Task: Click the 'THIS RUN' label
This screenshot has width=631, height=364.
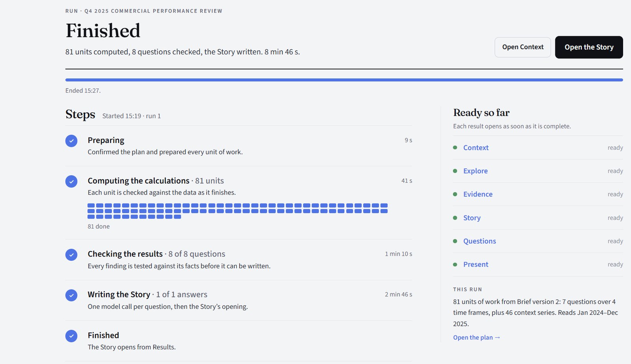Action: pos(467,290)
